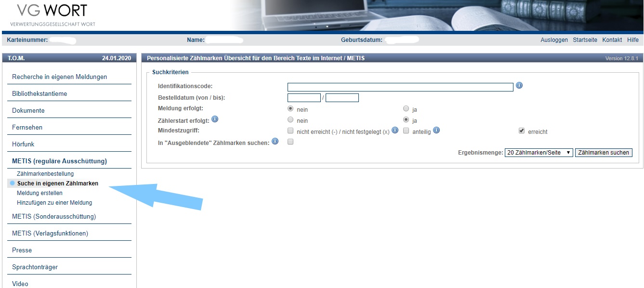Click info icon next to Identifikationscode field
The image size is (644, 288).
519,86
